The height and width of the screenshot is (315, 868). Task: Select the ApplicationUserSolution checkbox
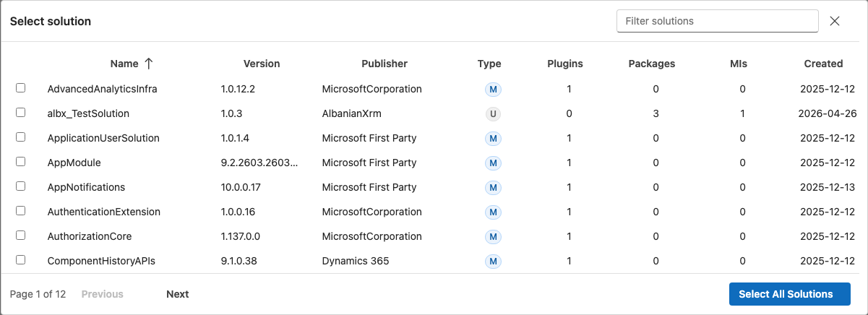coord(21,137)
